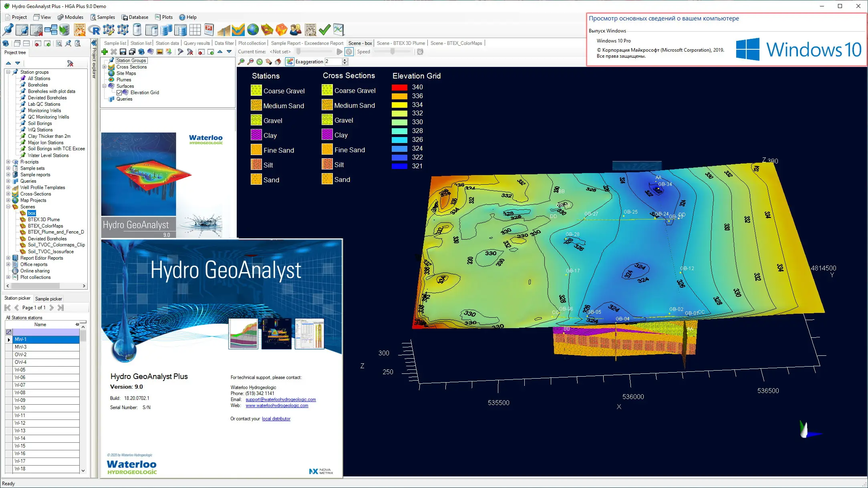Viewport: 868px width, 488px height.
Task: Select the hand pan tool in scene toolbar
Action: pyautogui.click(x=269, y=62)
